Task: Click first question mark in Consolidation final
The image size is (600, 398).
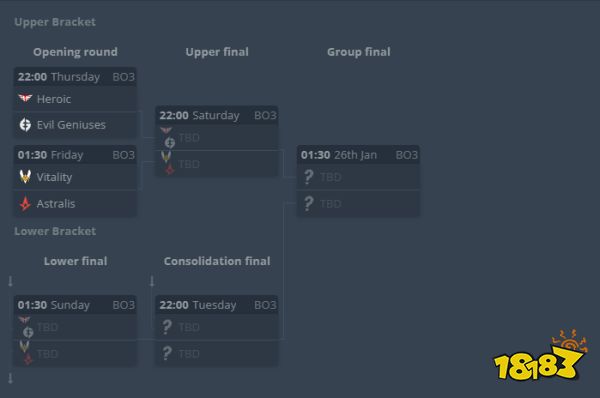Action: 167,327
